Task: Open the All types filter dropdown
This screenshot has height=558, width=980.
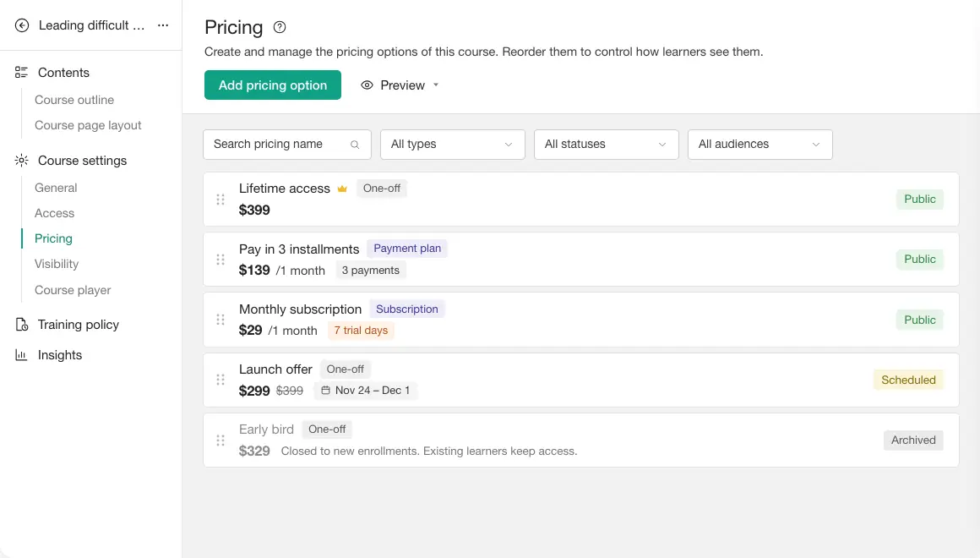Action: coord(453,145)
